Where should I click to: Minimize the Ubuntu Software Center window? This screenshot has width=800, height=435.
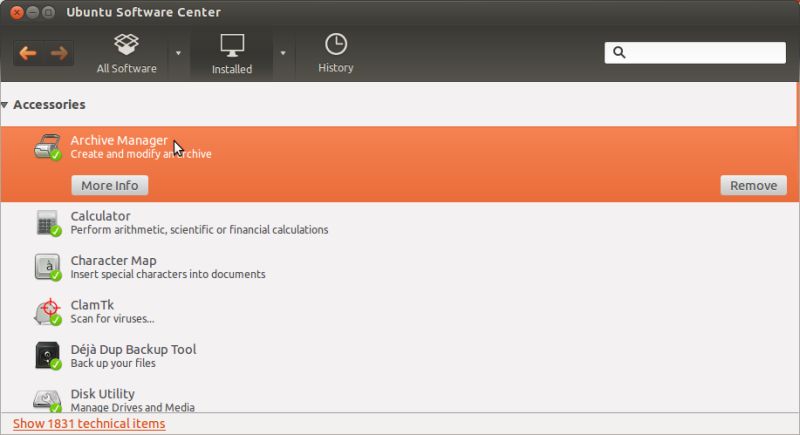[33, 12]
